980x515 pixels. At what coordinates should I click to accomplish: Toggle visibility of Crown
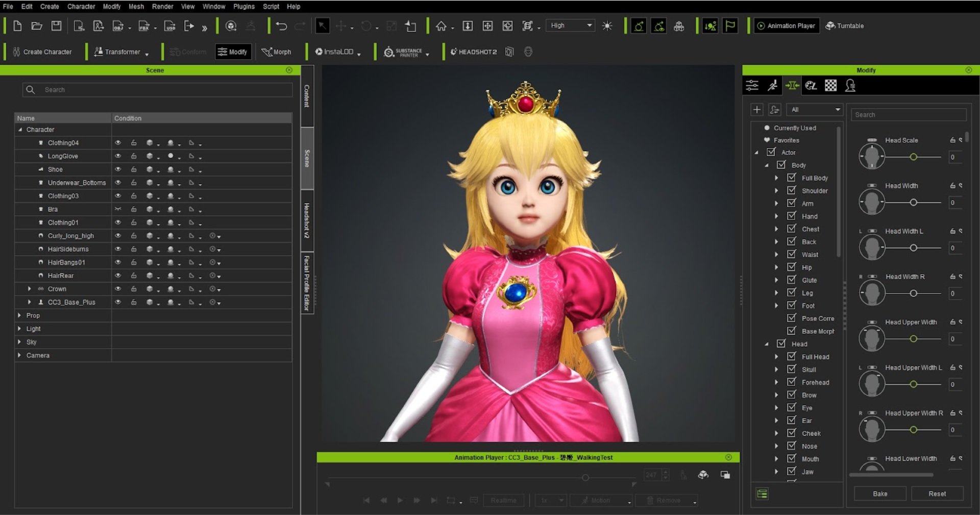[x=118, y=289]
